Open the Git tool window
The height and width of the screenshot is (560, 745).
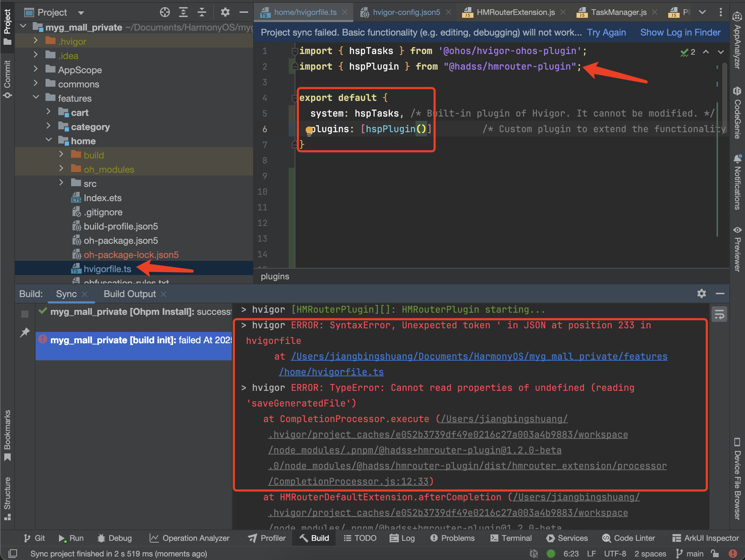tap(34, 538)
